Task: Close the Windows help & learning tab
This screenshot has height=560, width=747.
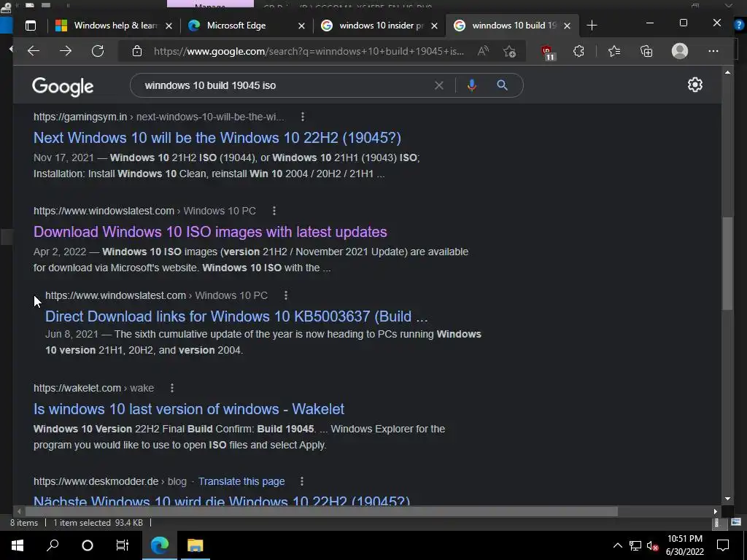Action: tap(169, 26)
